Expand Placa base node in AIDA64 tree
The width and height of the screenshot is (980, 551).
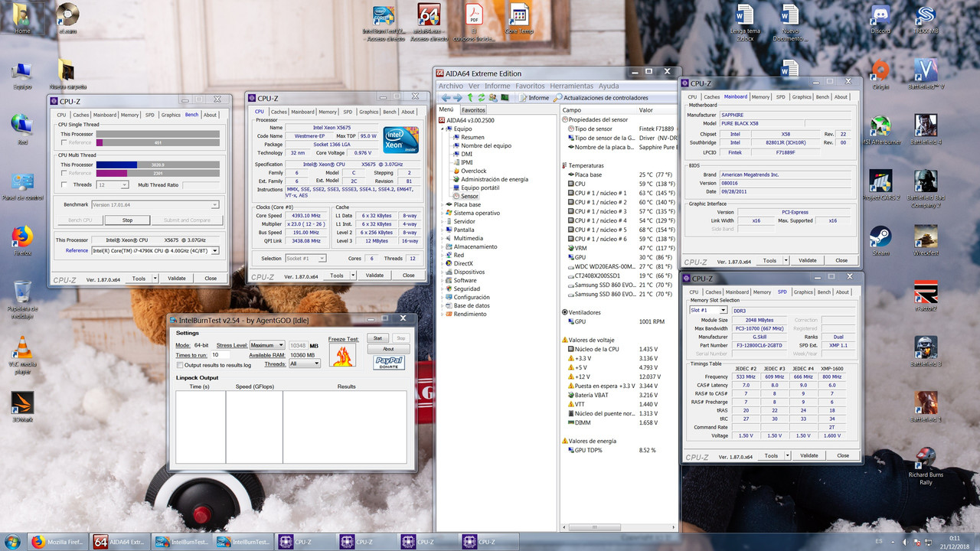tap(443, 204)
